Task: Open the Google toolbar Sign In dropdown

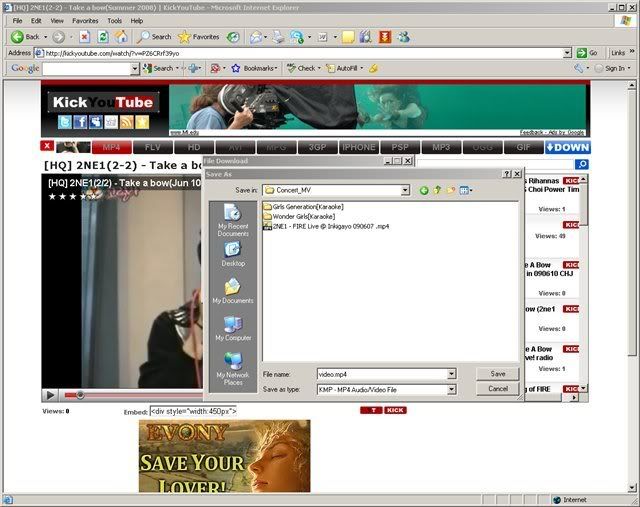Action: click(x=629, y=69)
